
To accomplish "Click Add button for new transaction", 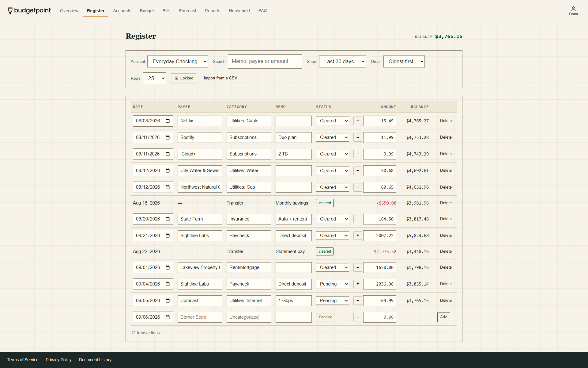I will tap(443, 317).
